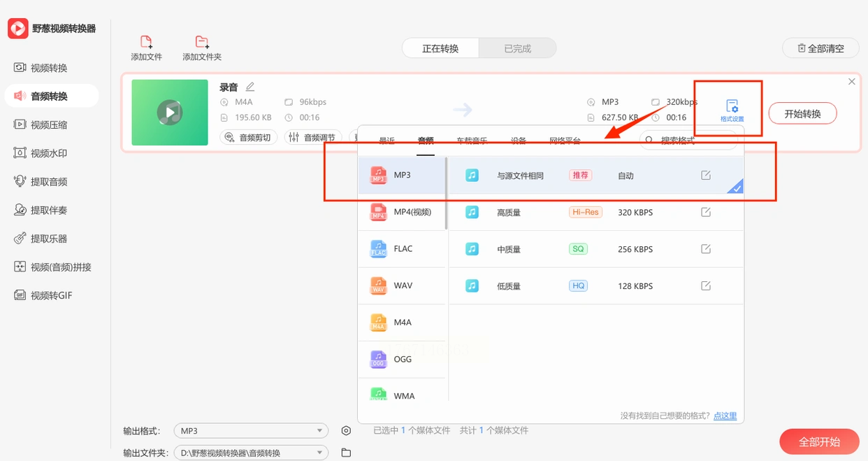Switch to the 正在转换 tab

point(440,48)
